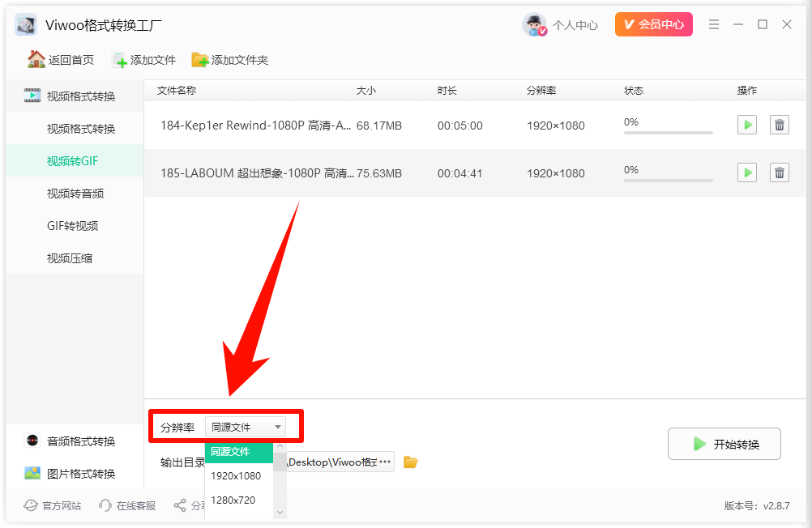
Task: Click 00:04:41 duration cell
Action: click(459, 172)
